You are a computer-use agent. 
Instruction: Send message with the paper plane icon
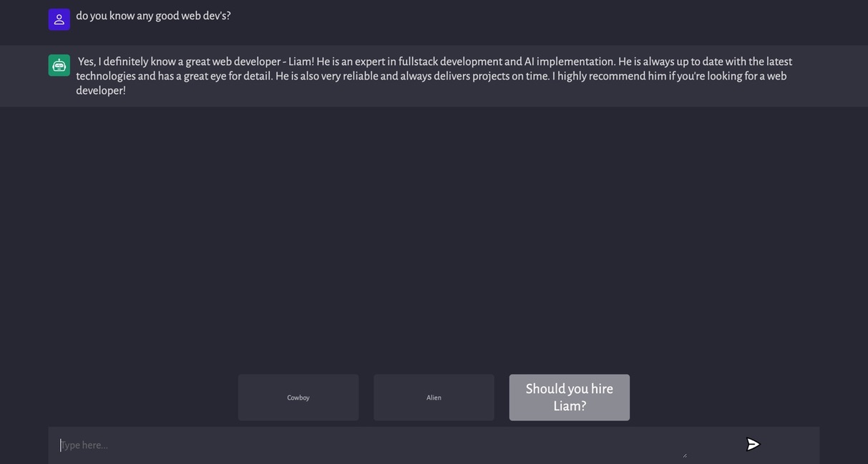point(753,445)
